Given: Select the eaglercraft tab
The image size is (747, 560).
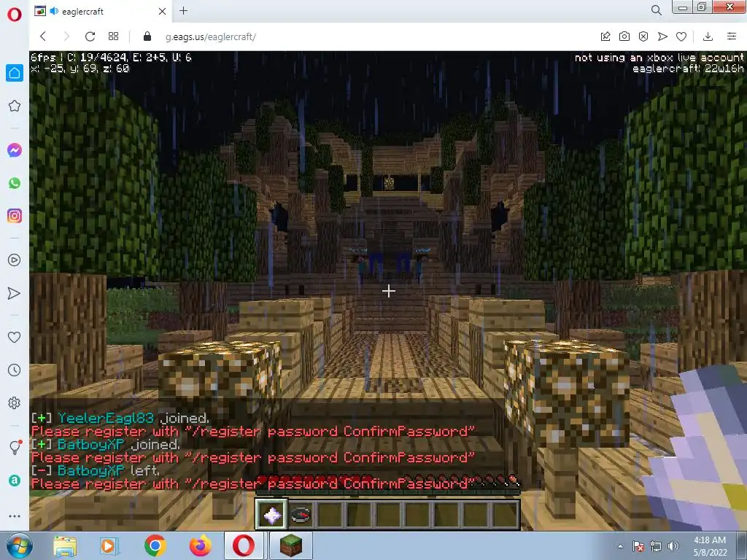Looking at the screenshot, I should [101, 12].
